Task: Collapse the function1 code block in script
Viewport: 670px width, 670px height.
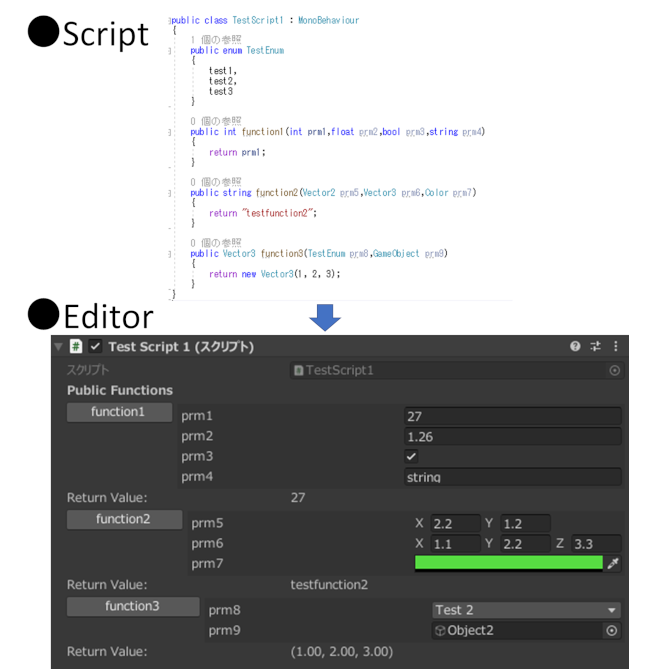Action: tap(170, 132)
